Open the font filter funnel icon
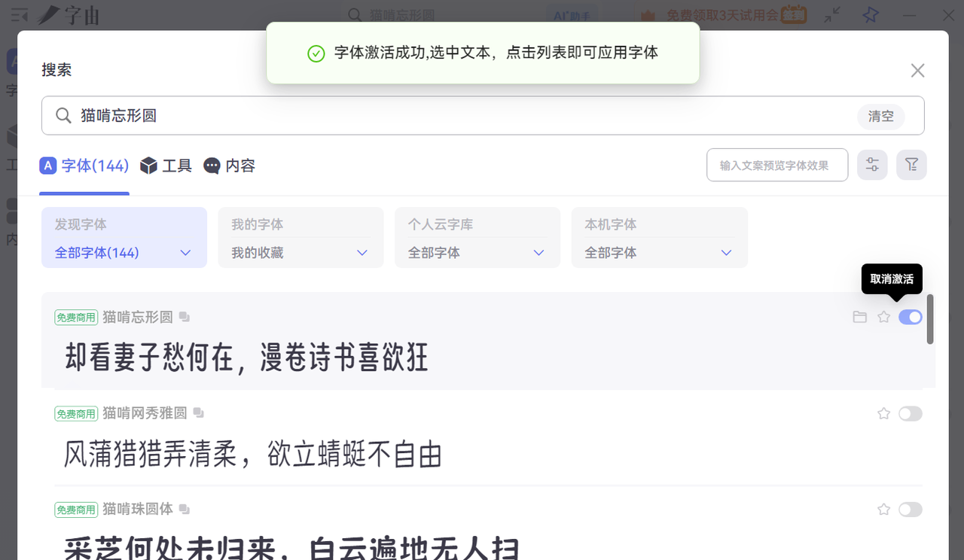The height and width of the screenshot is (560, 964). click(911, 165)
